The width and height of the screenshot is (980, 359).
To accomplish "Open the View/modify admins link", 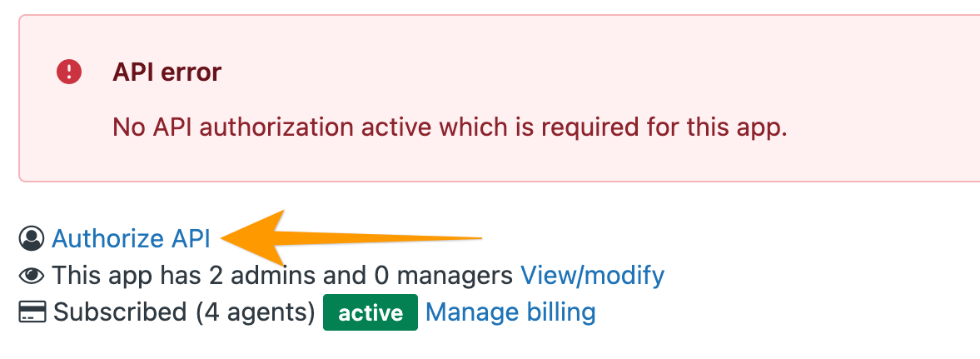I will tap(593, 275).
